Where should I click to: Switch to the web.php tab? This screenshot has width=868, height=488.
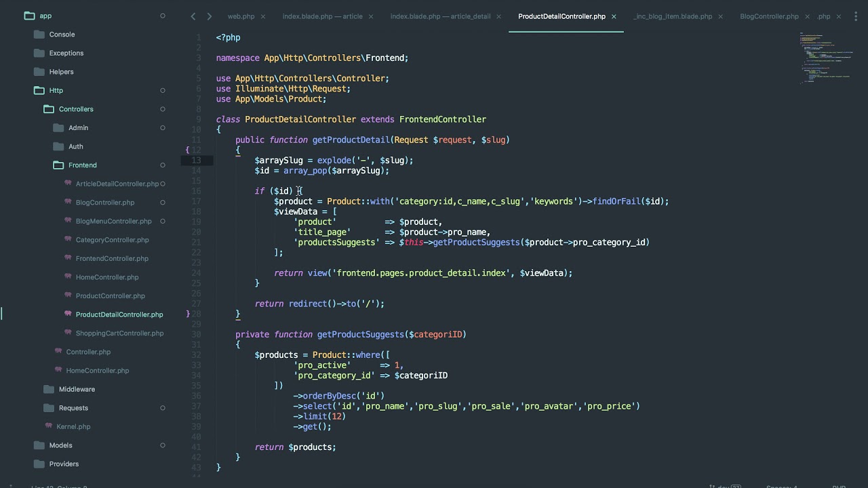[x=241, y=16]
